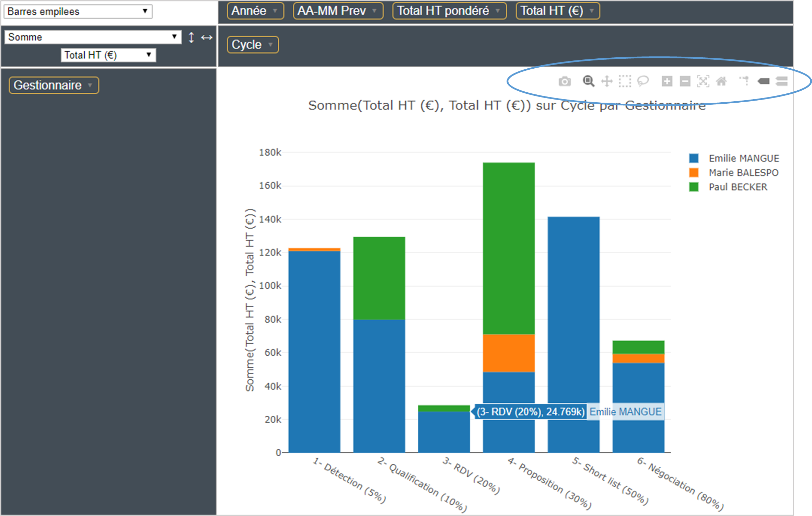Choose the Box Select dashed-square tool
Image resolution: width=812 pixels, height=516 pixels.
pyautogui.click(x=625, y=81)
